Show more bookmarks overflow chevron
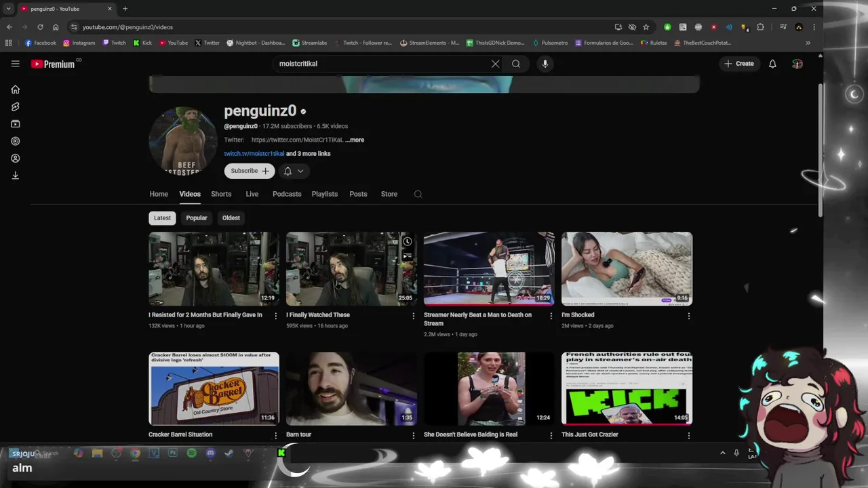The height and width of the screenshot is (488, 868). point(808,43)
